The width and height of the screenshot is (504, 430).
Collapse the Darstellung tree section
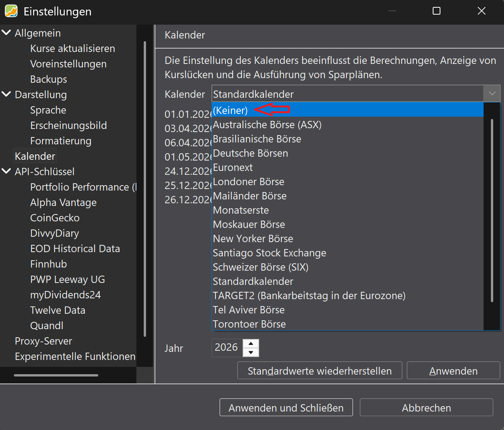6,94
